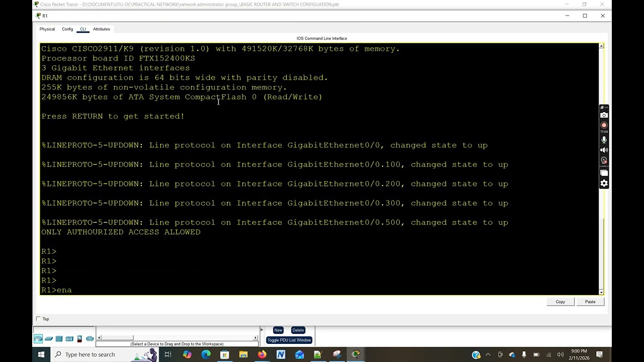The image size is (644, 362).
Task: Mute the recorder system speaker
Action: (x=604, y=150)
